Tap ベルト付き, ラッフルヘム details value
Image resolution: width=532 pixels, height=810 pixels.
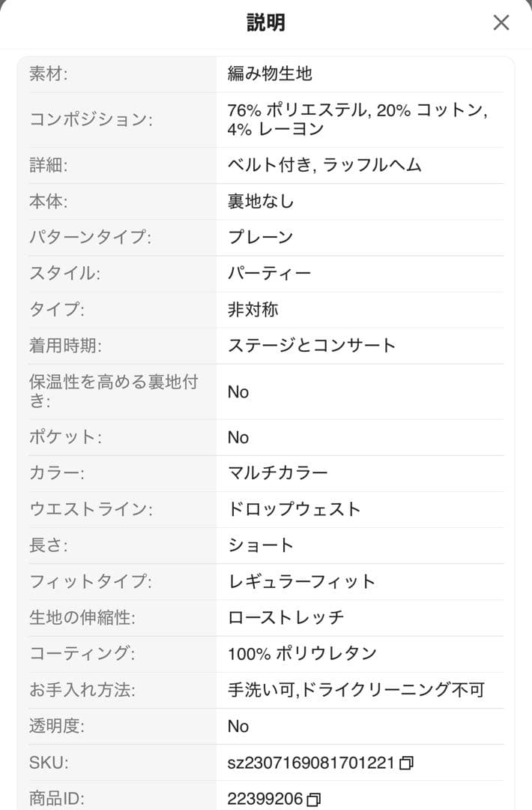(324, 165)
